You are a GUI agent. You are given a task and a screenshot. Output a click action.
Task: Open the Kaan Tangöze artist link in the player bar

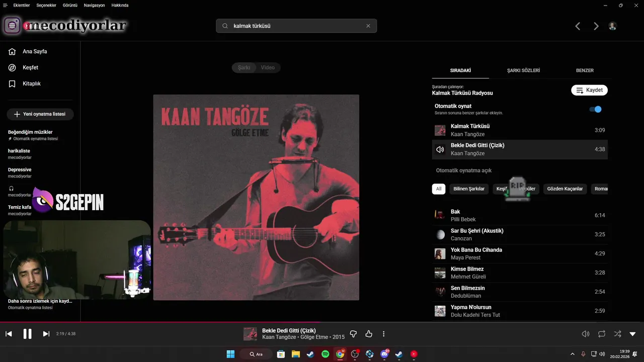(x=279, y=337)
